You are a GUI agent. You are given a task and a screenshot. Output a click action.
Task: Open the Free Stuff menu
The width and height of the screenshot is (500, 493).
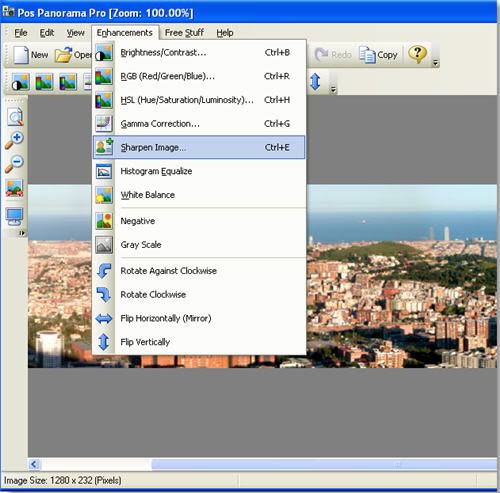point(184,33)
